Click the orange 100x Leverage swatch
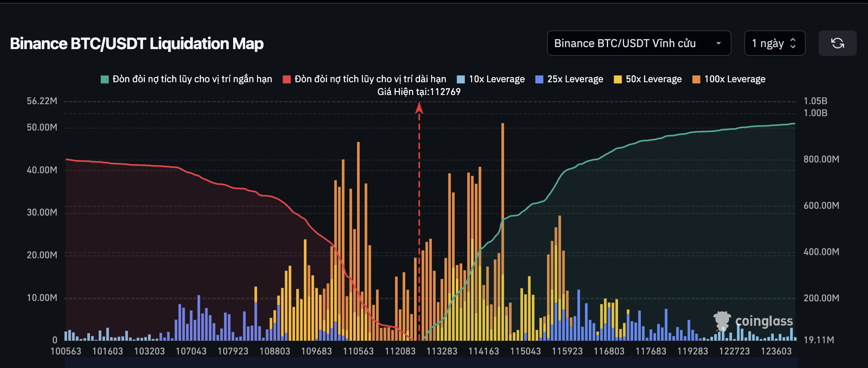The image size is (868, 368). [x=696, y=79]
